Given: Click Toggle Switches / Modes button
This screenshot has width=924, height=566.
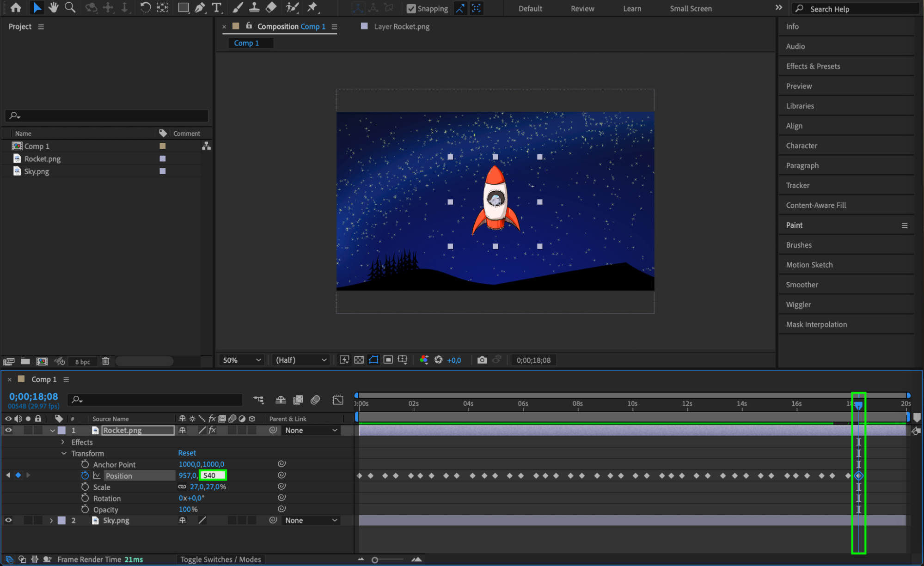Looking at the screenshot, I should 220,560.
